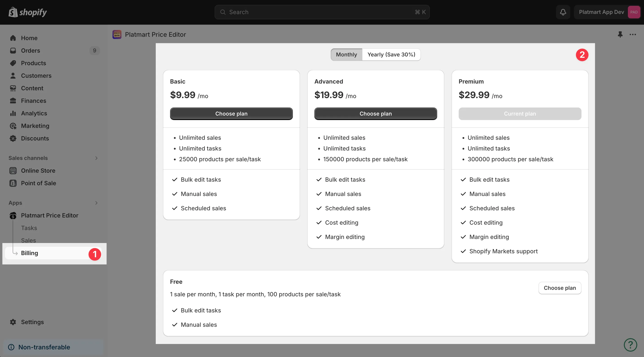
Task: Click the Point of Sale icon
Action: (13, 183)
